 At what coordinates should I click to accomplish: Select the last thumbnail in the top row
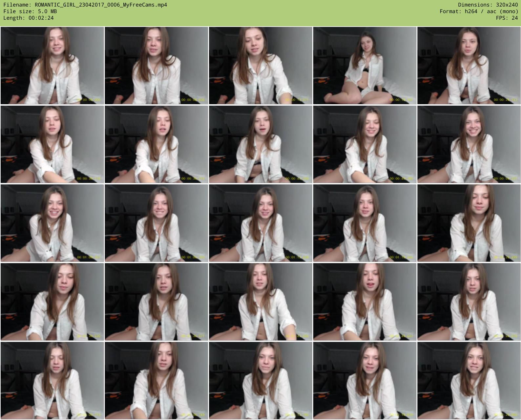coord(469,66)
